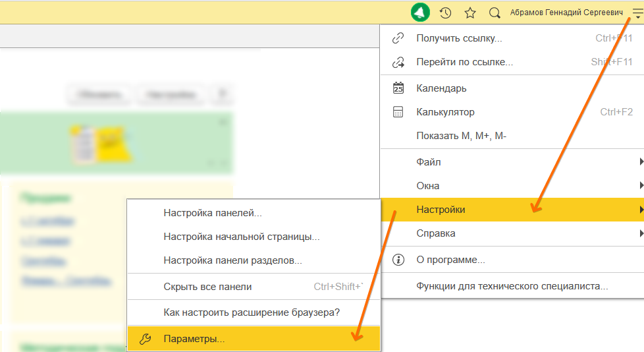Click the search magnifier icon
Image resolution: width=644 pixels, height=352 pixels.
coord(495,13)
